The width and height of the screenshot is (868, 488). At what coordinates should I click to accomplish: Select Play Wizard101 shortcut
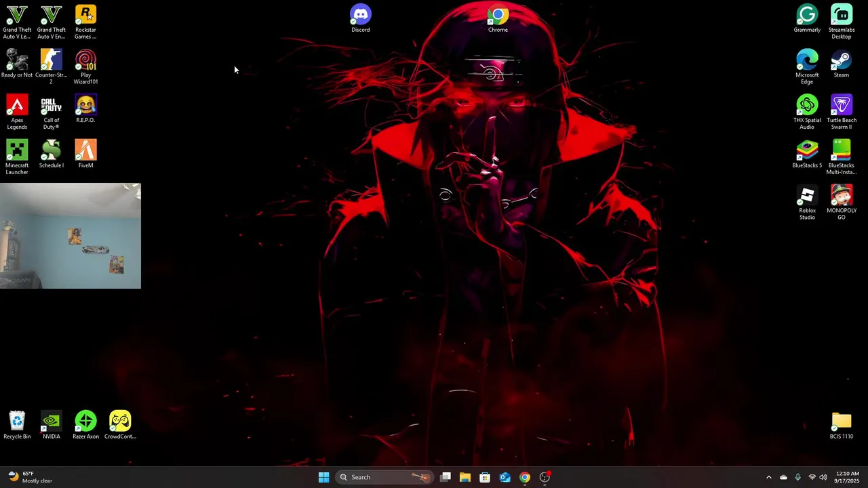85,67
